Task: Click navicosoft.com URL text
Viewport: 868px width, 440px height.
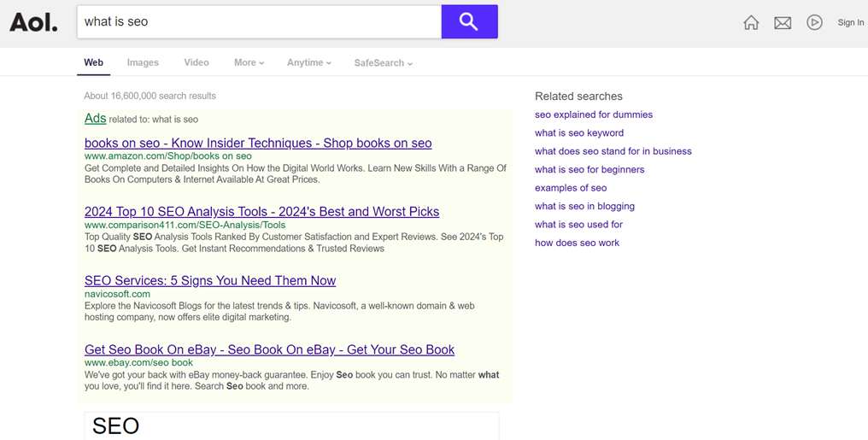Action: 117,294
